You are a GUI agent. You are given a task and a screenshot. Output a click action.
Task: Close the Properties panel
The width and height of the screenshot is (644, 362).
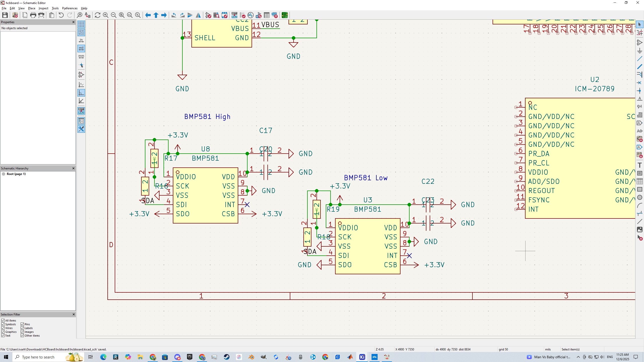(x=73, y=22)
